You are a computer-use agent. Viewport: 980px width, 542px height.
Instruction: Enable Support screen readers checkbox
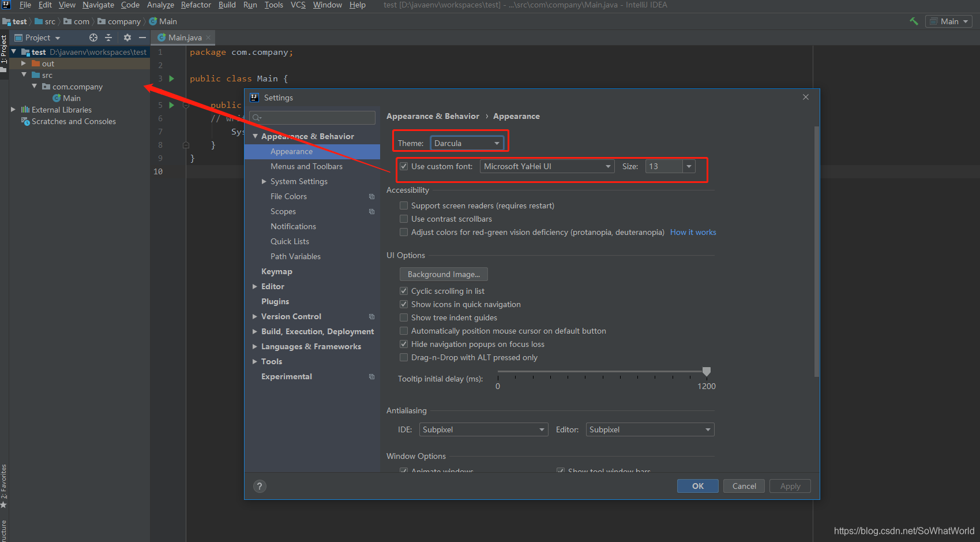(404, 205)
